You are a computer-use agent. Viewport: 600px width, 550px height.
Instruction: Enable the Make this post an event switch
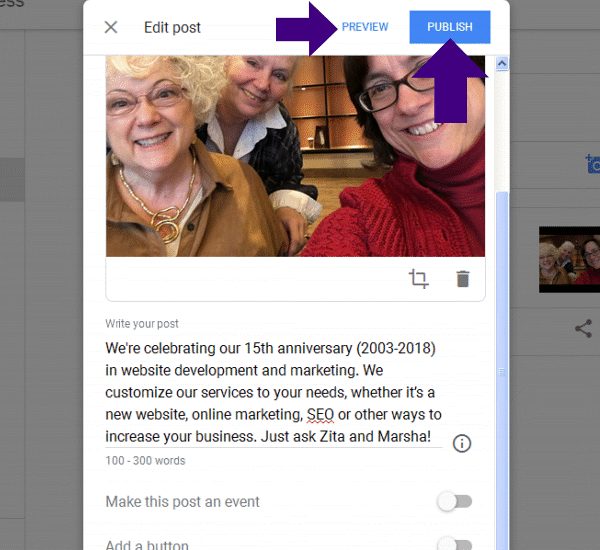coord(455,502)
